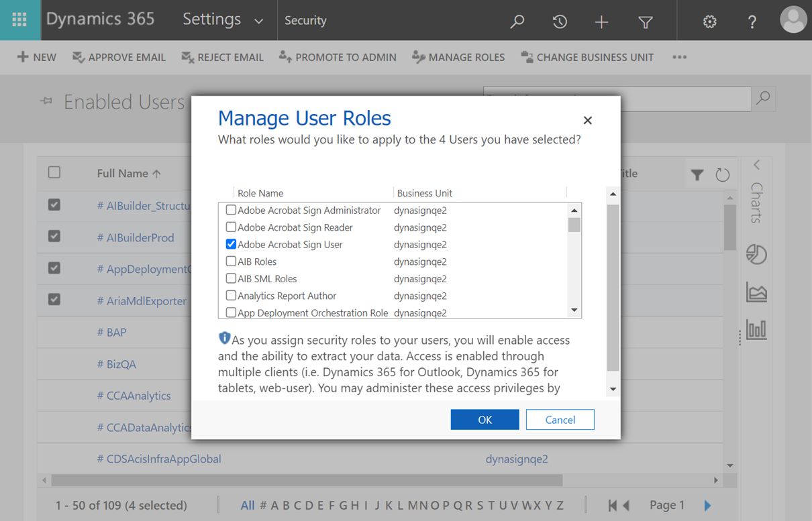Click roles list scroll up arrow
Viewport: 812px width, 521px height.
tap(574, 210)
